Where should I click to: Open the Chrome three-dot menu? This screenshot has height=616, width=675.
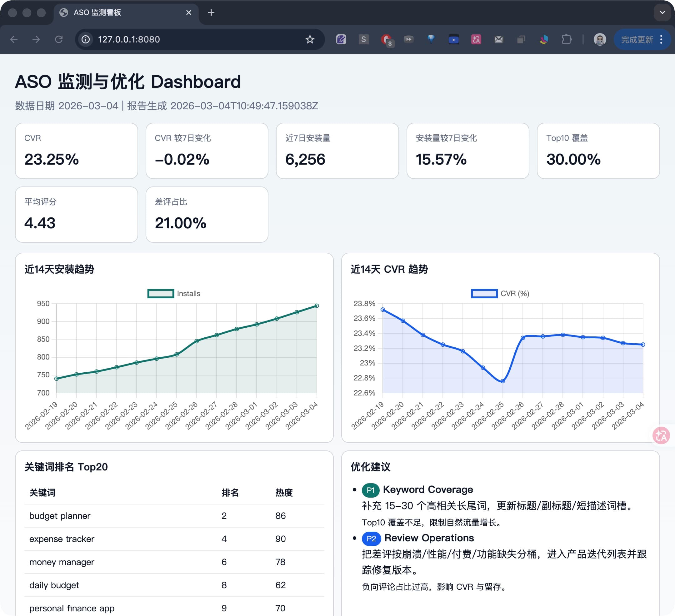(x=661, y=39)
